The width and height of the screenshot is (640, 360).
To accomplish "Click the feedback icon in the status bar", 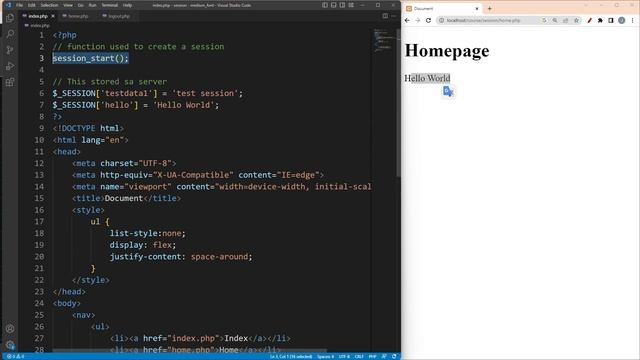I will click(384, 356).
